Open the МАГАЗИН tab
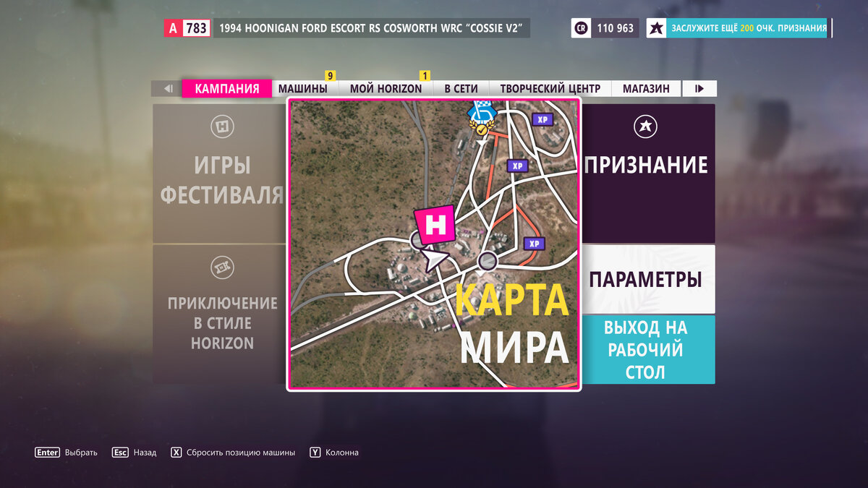 [647, 87]
